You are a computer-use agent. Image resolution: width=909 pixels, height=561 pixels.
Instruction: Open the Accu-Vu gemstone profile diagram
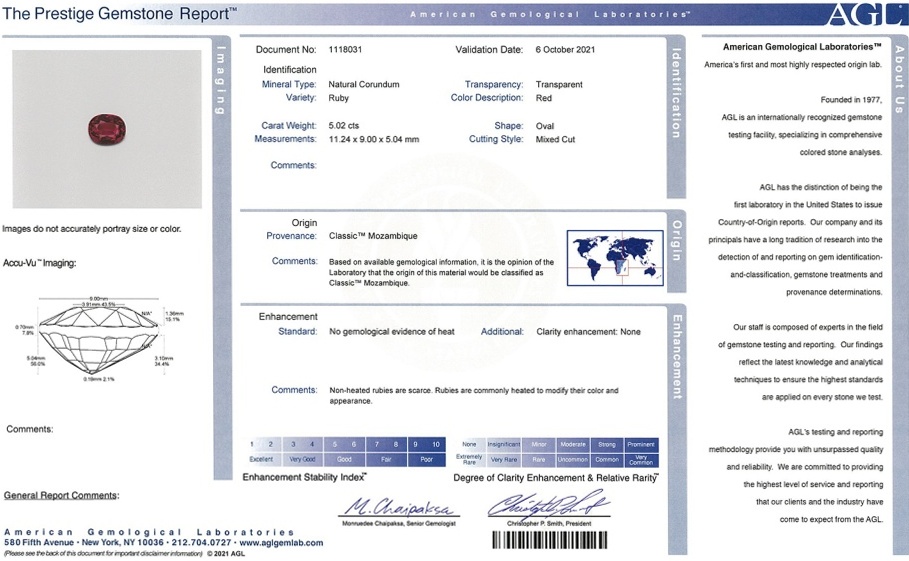click(99, 339)
